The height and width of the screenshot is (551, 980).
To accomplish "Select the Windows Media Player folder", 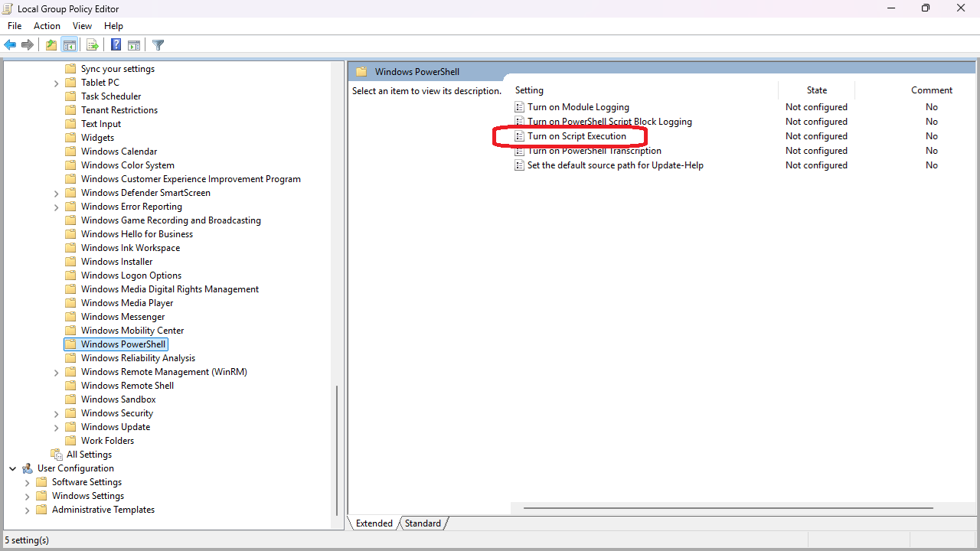I will pyautogui.click(x=127, y=303).
